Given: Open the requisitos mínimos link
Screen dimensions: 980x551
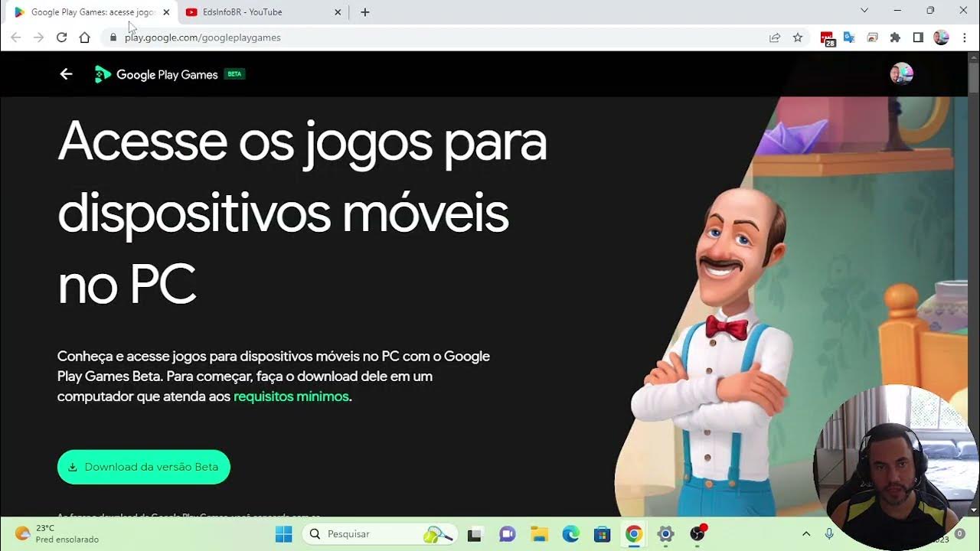Looking at the screenshot, I should (291, 396).
